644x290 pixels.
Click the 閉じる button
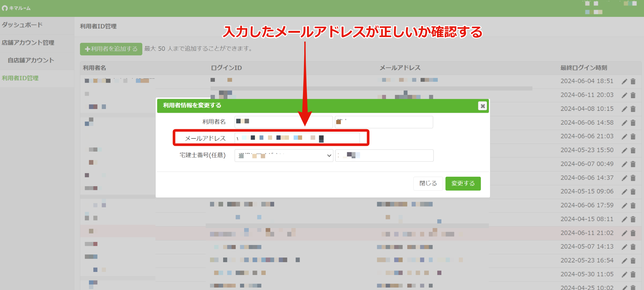[428, 183]
